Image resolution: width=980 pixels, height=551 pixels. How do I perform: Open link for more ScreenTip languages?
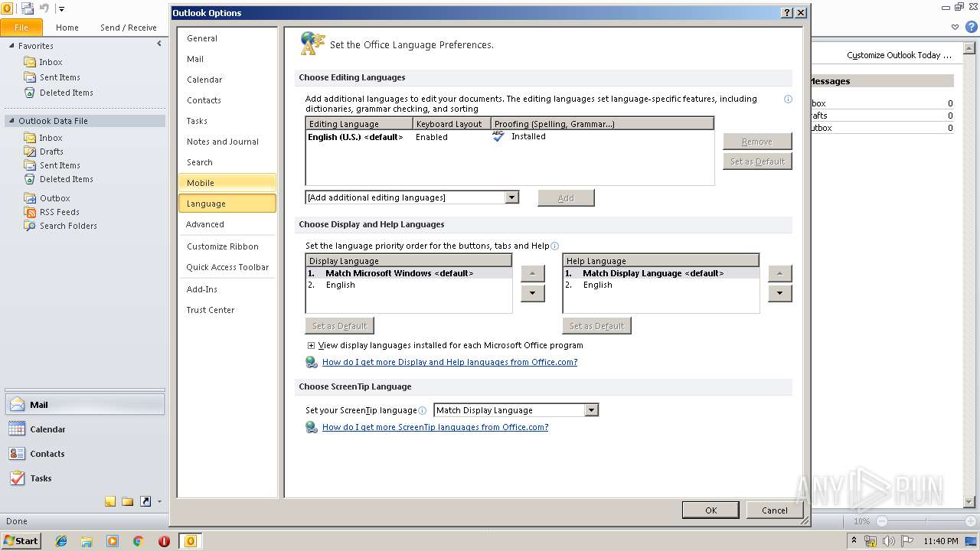point(435,428)
